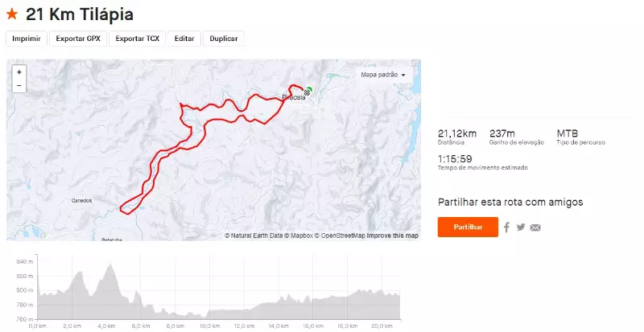Duplicate the route with Duplicar
The image size is (644, 332).
tap(224, 39)
